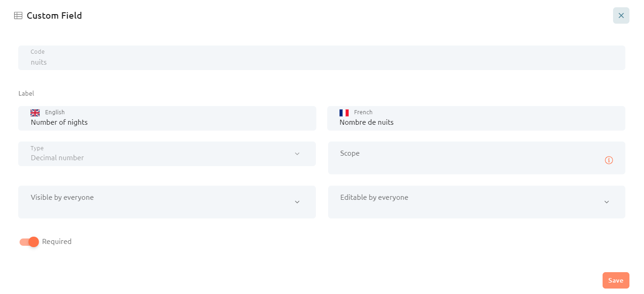Viewport: 644px width, 294px height.
Task: Click the Label section heading
Action: (x=26, y=93)
